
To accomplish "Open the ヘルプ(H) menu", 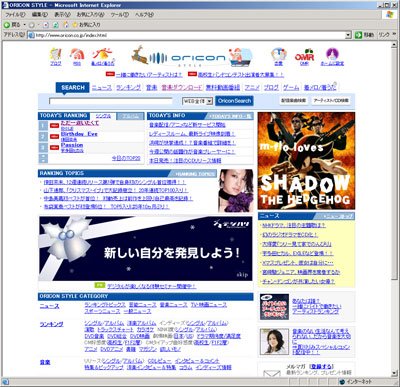I will pos(144,15).
